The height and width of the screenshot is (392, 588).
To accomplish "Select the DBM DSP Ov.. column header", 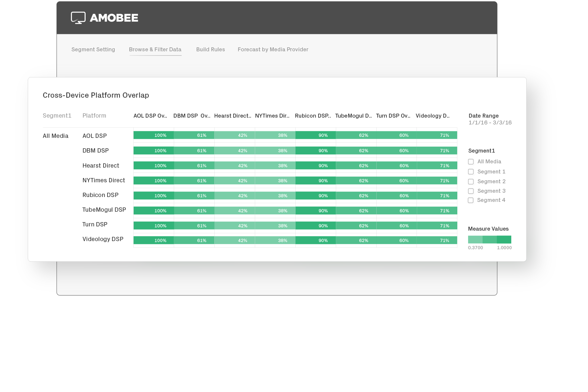I will point(192,116).
